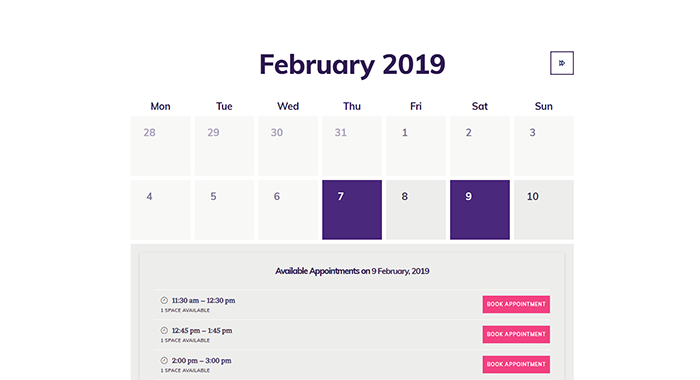Screen dimensions: 700x380
Task: Select Monday 4 on the calendar
Action: [x=160, y=210]
